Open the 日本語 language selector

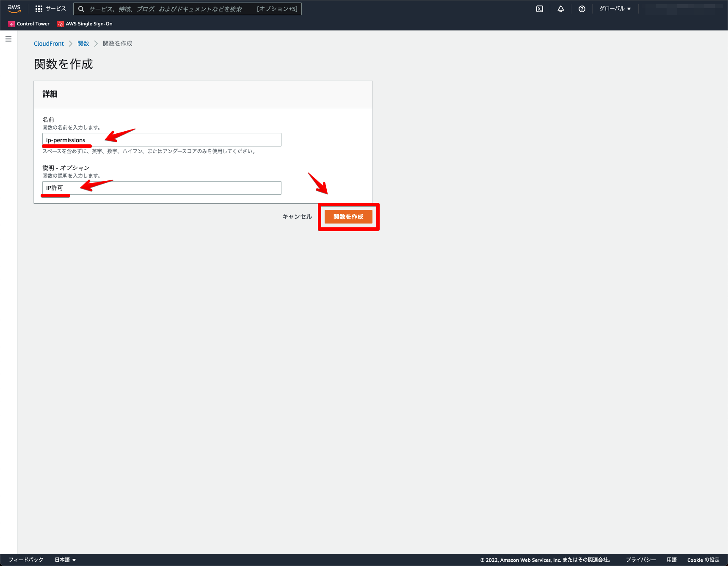pos(65,560)
